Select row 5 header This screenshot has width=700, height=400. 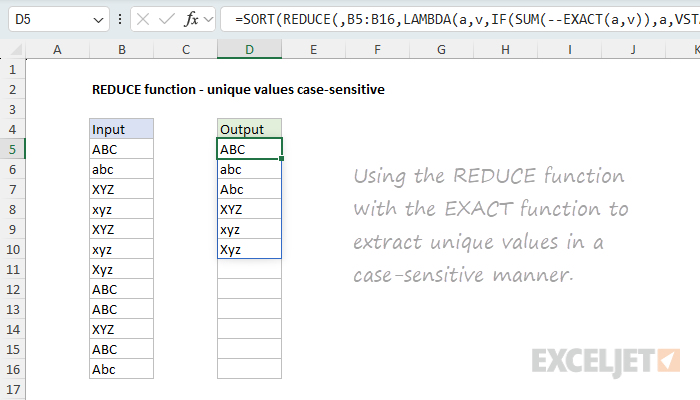(x=12, y=149)
